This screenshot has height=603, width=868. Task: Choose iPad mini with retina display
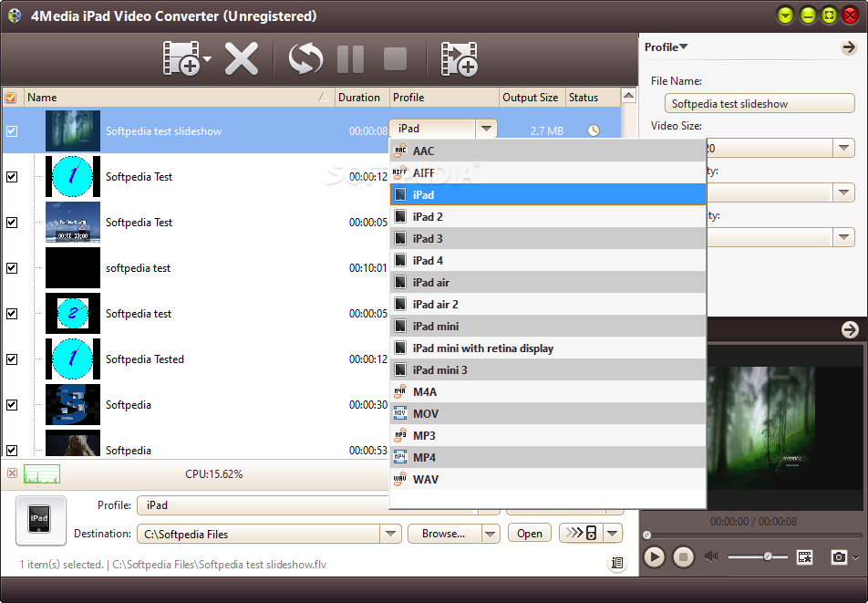pyautogui.click(x=548, y=348)
